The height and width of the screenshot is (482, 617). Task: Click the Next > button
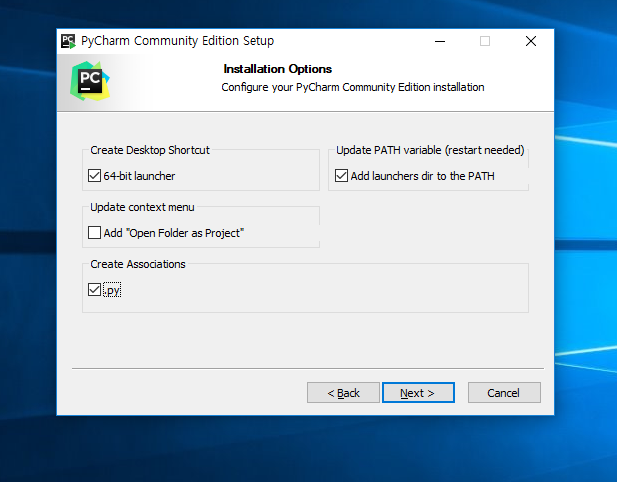point(418,392)
